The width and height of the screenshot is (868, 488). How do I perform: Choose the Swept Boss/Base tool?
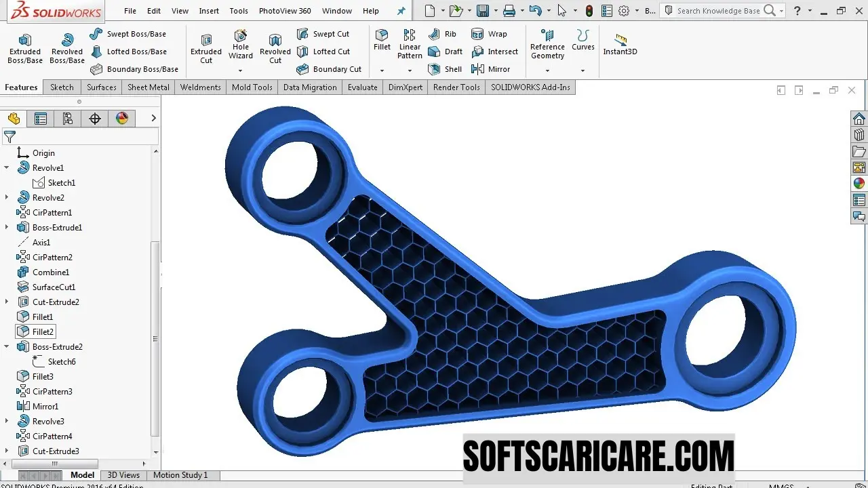pos(127,34)
